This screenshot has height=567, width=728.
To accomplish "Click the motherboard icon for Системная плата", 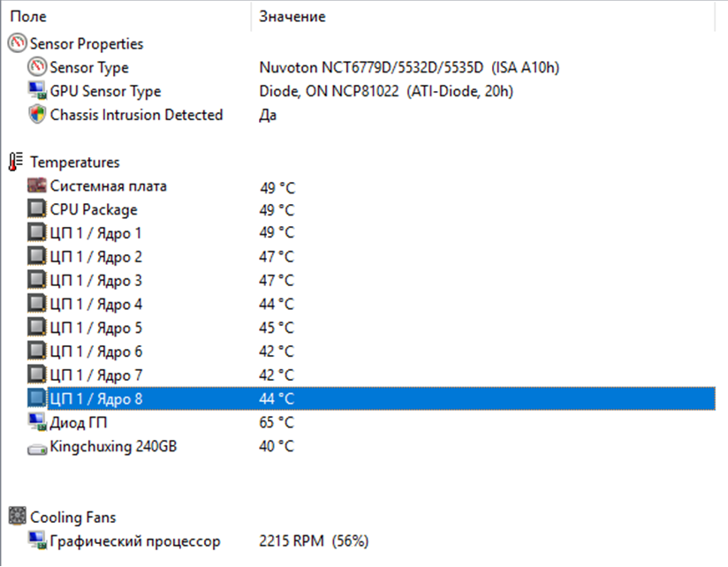I will [37, 185].
